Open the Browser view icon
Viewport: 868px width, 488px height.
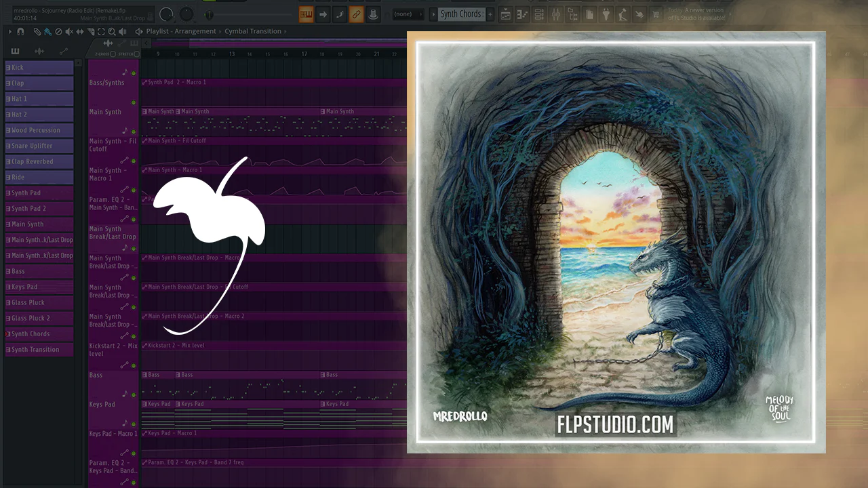point(573,14)
